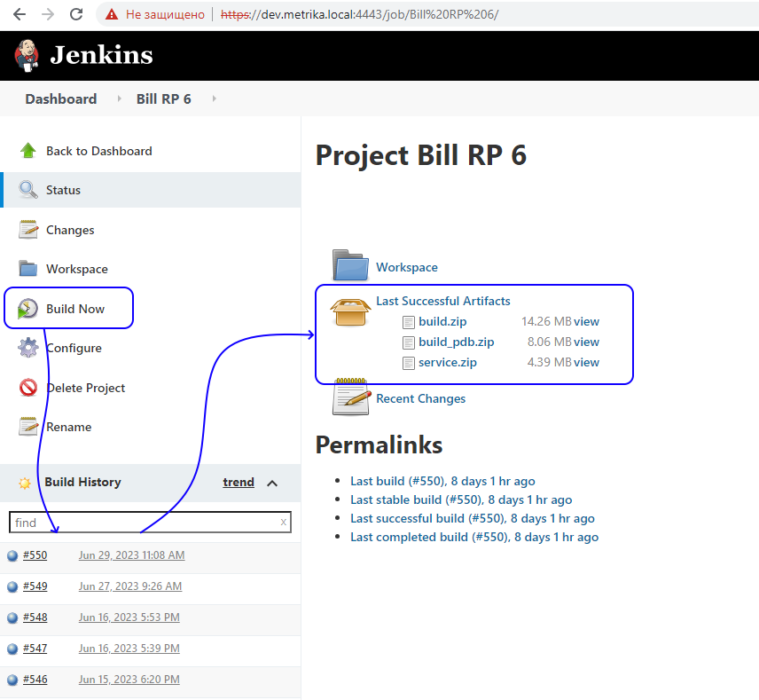Open the Last Successful Artifacts link
The image size is (759, 700).
pyautogui.click(x=443, y=301)
